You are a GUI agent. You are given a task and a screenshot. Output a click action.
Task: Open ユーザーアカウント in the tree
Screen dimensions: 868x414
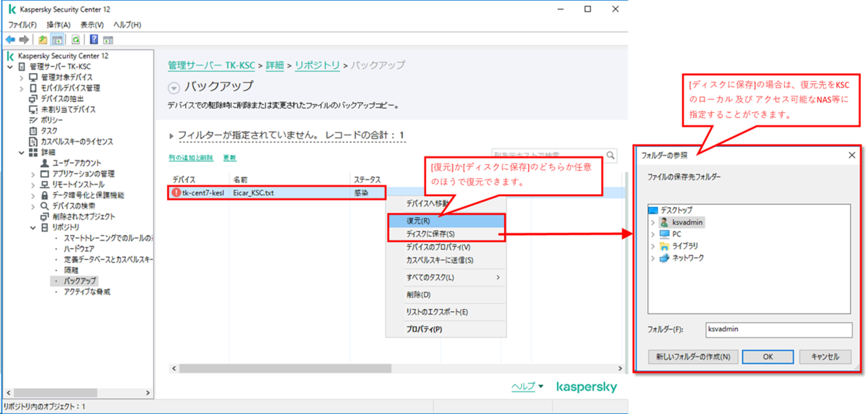click(x=77, y=163)
